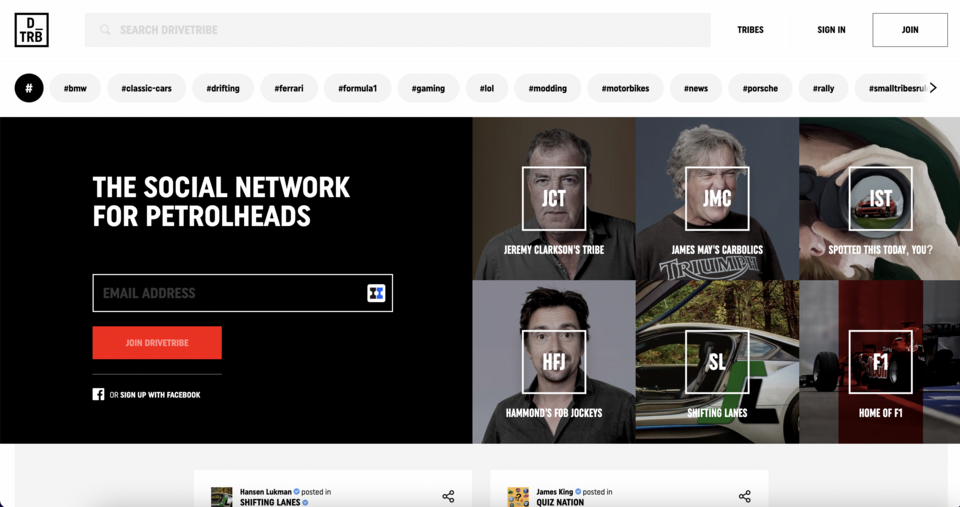This screenshot has height=507, width=960.
Task: Open the Tribes menu item
Action: (750, 30)
